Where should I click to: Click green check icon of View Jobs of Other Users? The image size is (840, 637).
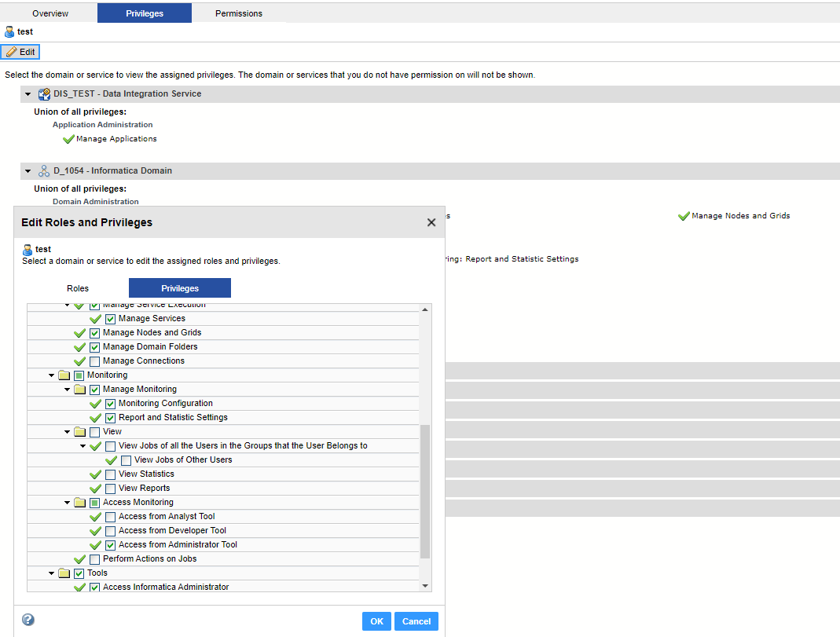click(111, 460)
